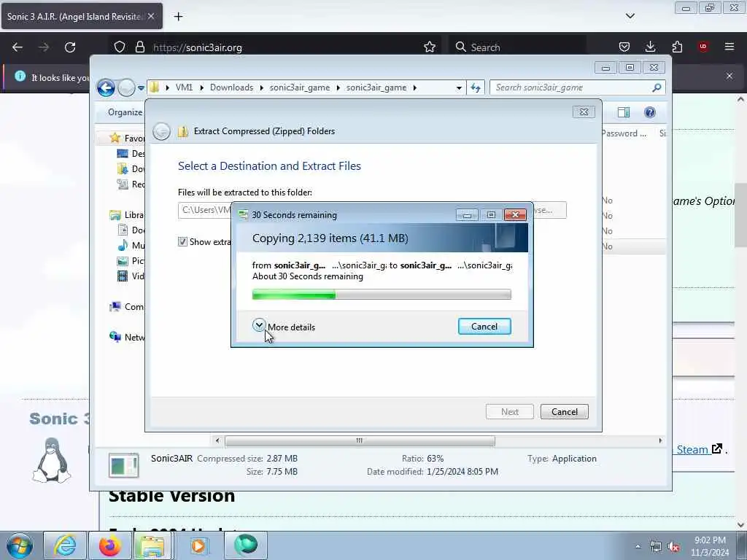Click Explorer forward navigation arrow

click(126, 87)
